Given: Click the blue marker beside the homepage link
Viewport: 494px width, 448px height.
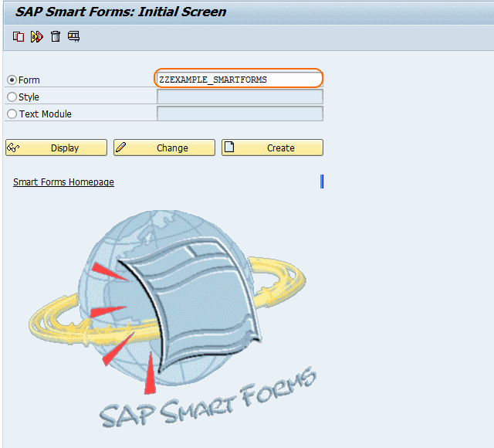Looking at the screenshot, I should [321, 182].
